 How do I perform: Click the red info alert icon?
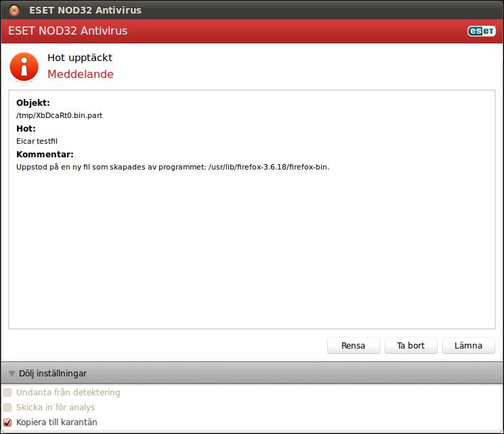click(24, 67)
